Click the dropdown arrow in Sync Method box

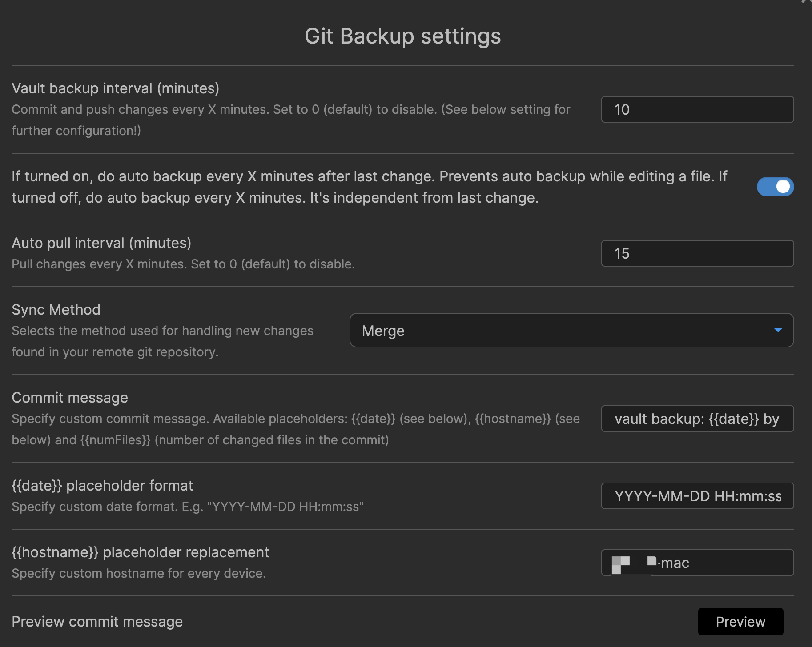click(778, 330)
